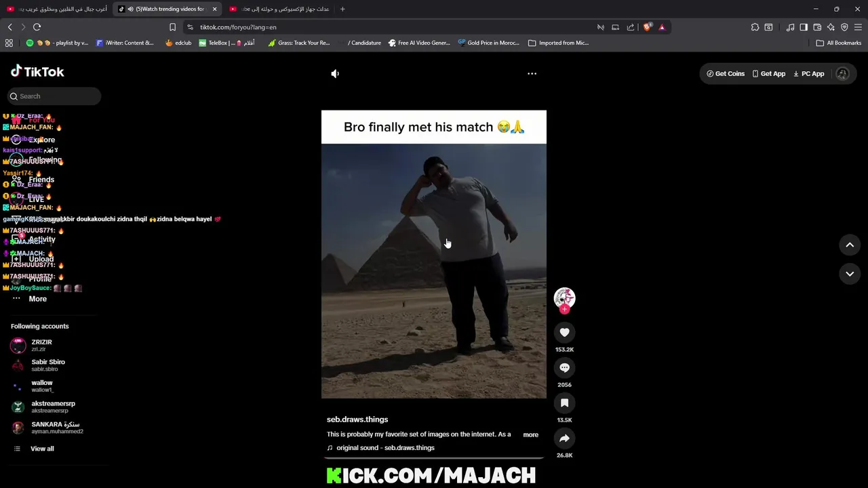Share the video using the arrow icon
This screenshot has width=868, height=488.
pyautogui.click(x=564, y=438)
